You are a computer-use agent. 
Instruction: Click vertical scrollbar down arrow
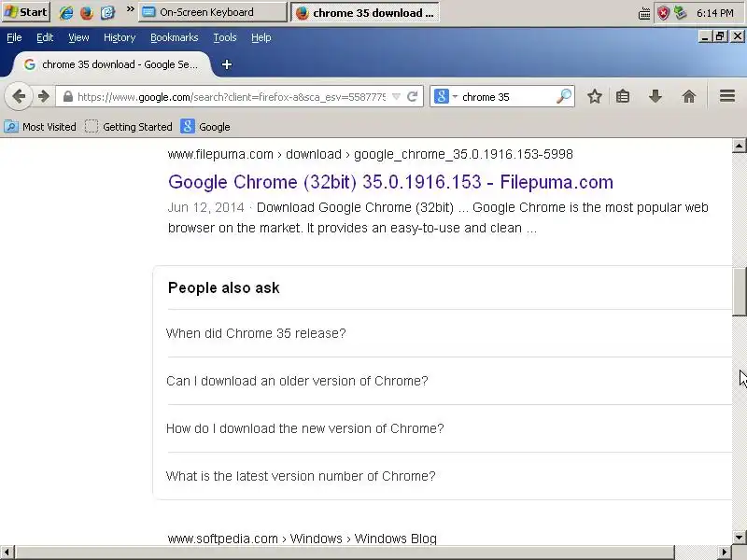click(x=739, y=538)
